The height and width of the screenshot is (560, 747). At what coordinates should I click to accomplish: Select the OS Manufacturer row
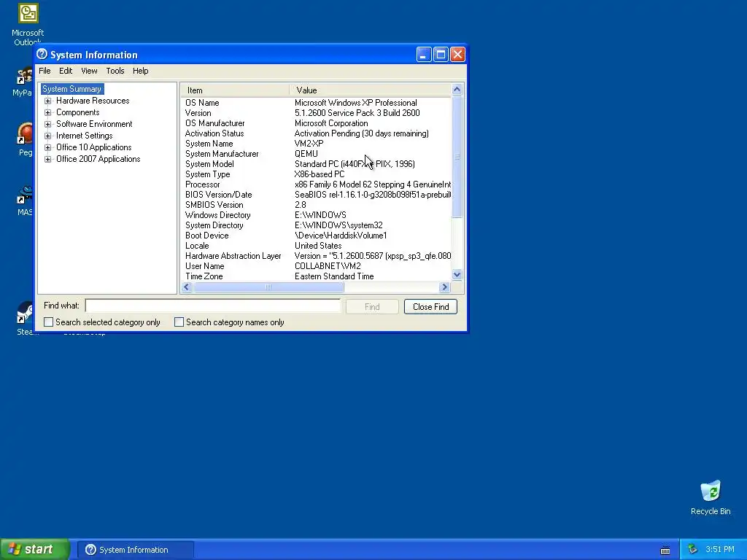316,123
